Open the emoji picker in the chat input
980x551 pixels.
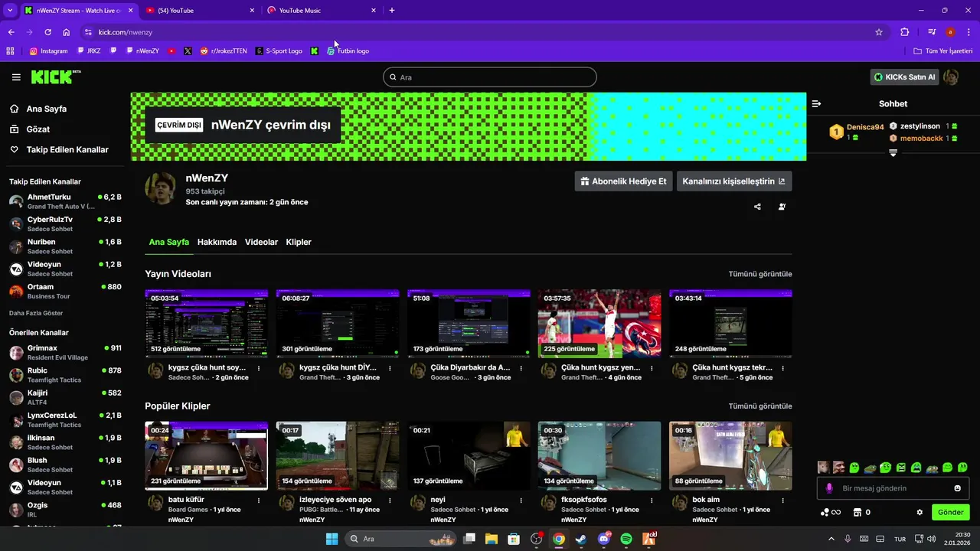pos(957,488)
